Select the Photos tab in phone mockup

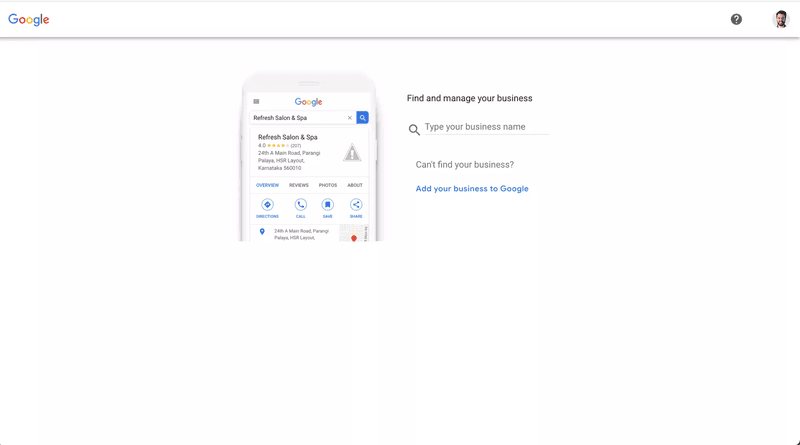(328, 185)
